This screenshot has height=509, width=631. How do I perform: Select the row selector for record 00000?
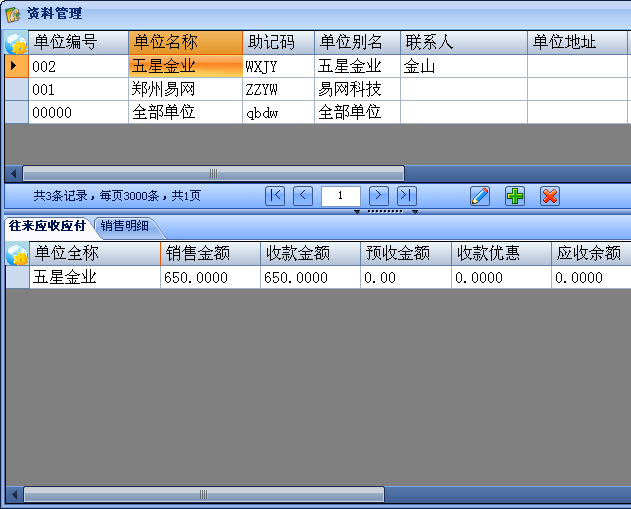click(16, 112)
